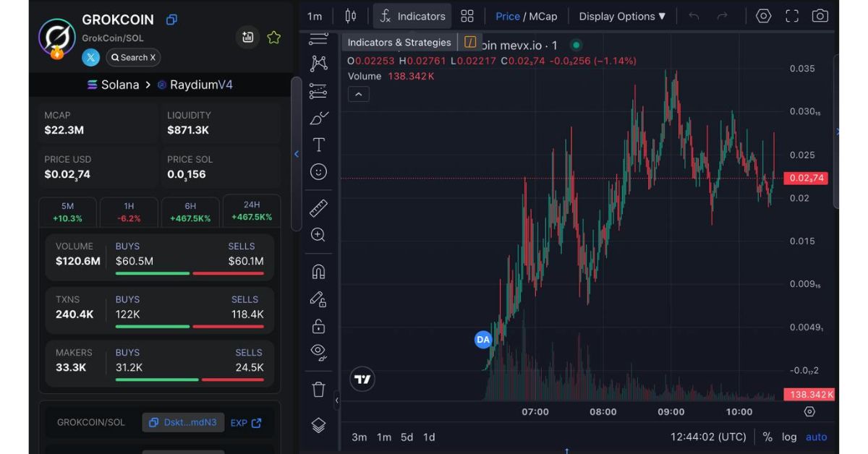Hide all drawings with eye icon
This screenshot has height=454, width=868.
coord(318,353)
